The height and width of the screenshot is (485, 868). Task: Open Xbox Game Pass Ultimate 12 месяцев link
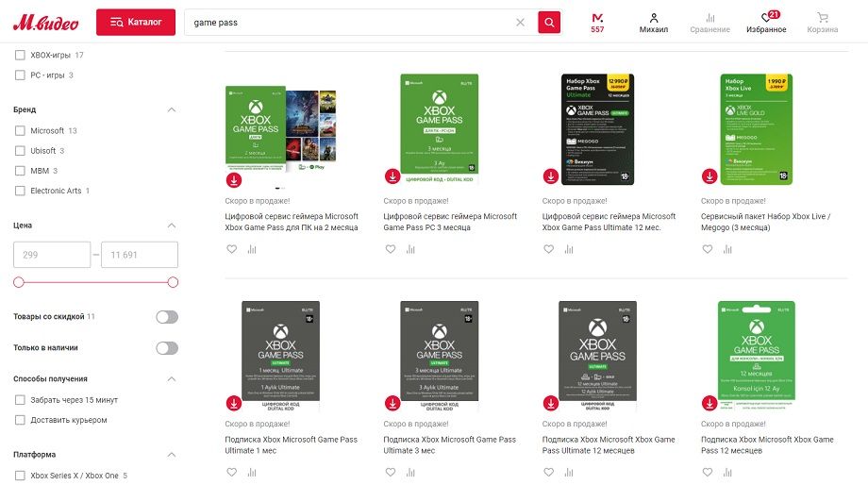(609, 445)
